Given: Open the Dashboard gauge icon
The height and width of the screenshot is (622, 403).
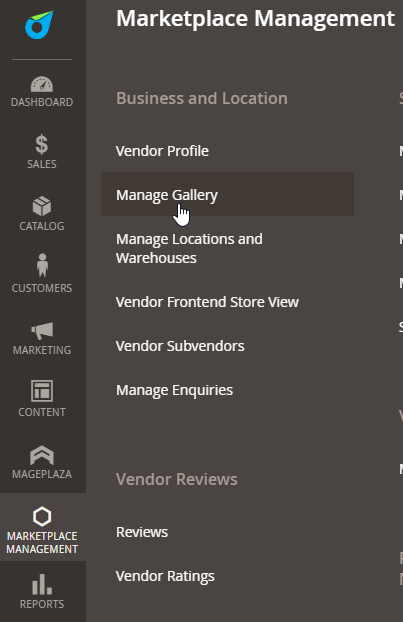Looking at the screenshot, I should pyautogui.click(x=42, y=84).
